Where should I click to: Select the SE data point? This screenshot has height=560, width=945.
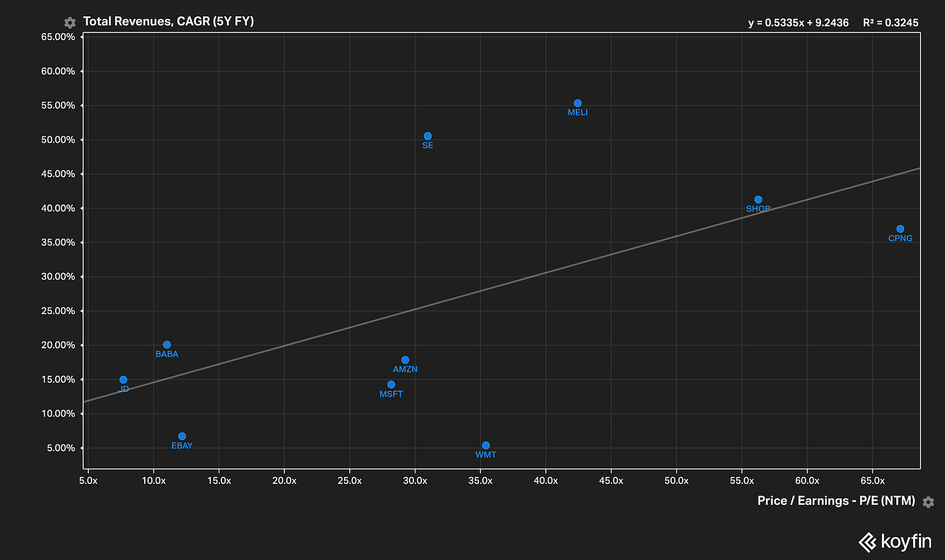tap(428, 136)
